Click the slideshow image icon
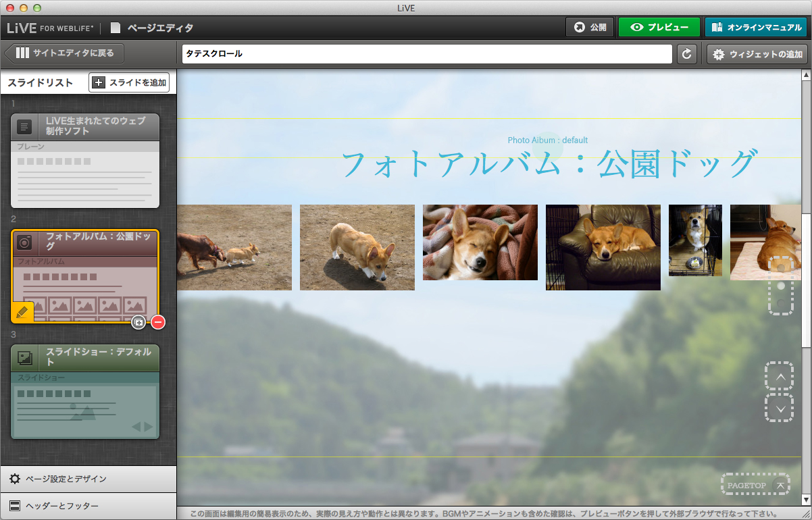 [24, 358]
